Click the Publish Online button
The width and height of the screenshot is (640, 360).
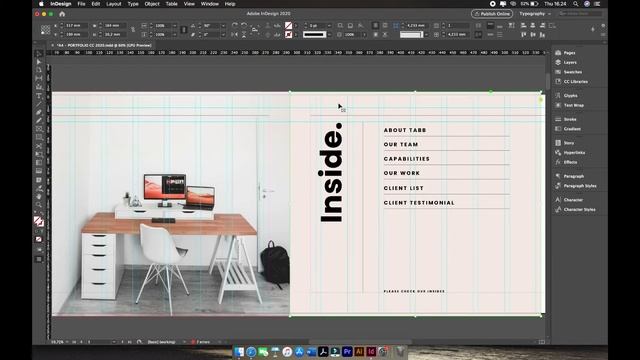[492, 14]
